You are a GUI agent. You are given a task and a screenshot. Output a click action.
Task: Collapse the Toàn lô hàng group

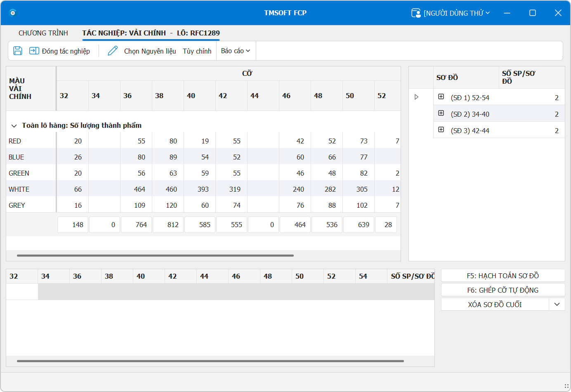click(14, 126)
